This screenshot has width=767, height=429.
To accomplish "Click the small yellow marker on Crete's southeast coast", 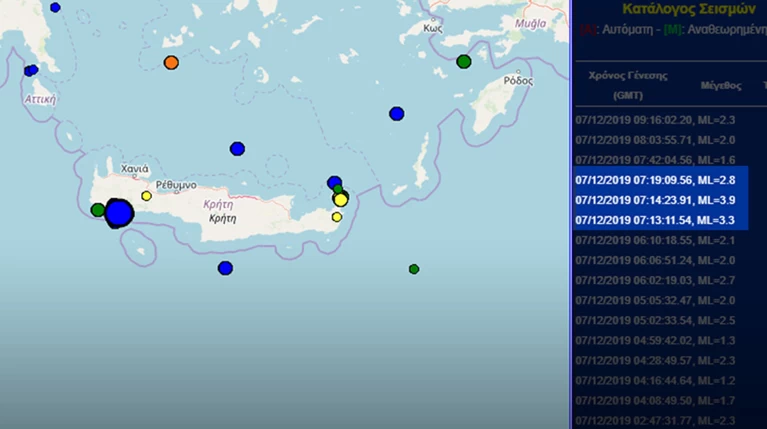I will [337, 217].
